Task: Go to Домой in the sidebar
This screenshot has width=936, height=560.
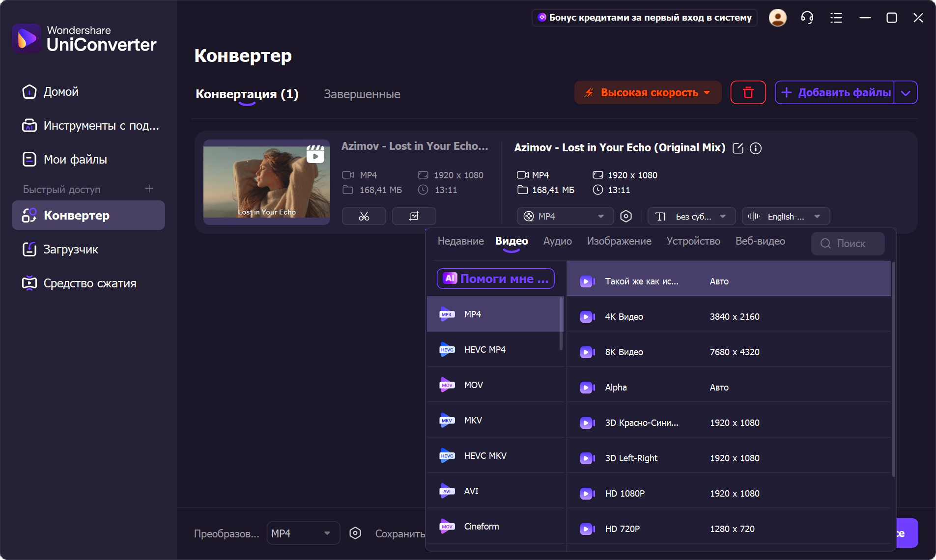Action: [x=88, y=92]
